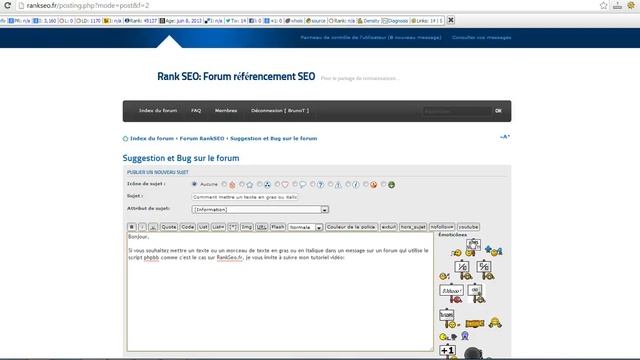Click the OK search button
The height and width of the screenshot is (360, 640).
coord(498,111)
